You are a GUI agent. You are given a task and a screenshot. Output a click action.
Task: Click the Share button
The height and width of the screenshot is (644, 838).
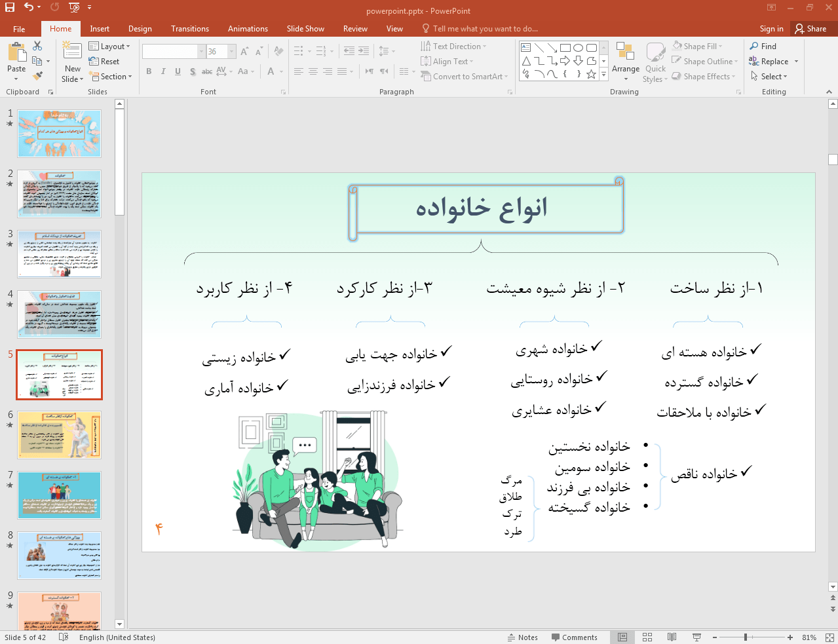click(811, 28)
